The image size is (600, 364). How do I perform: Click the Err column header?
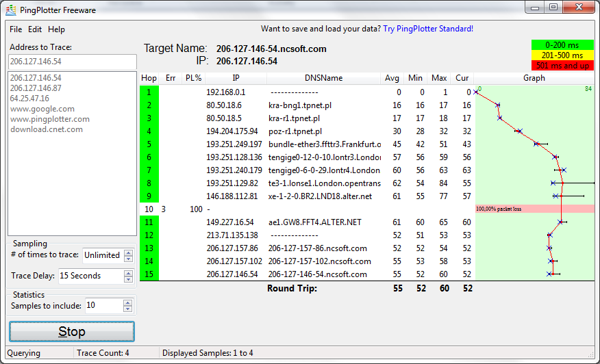click(x=171, y=78)
